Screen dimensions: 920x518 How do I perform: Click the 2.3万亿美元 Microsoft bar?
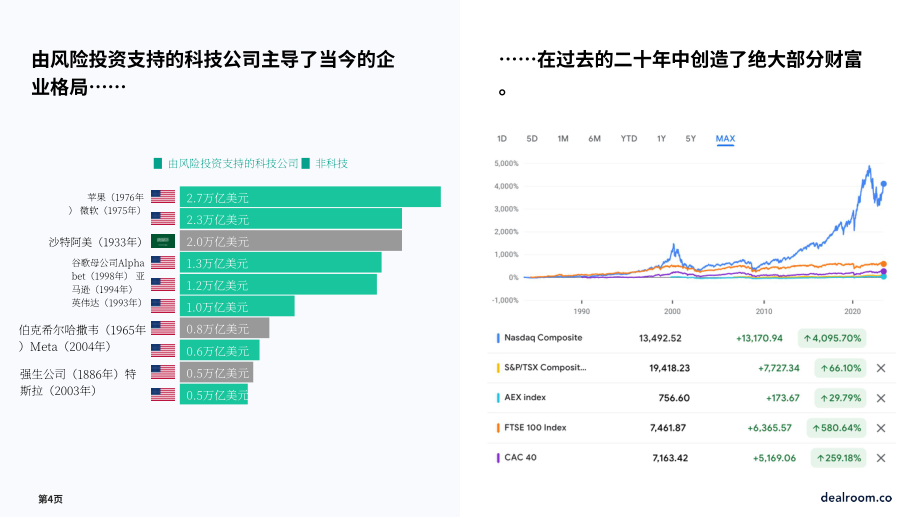pos(291,219)
